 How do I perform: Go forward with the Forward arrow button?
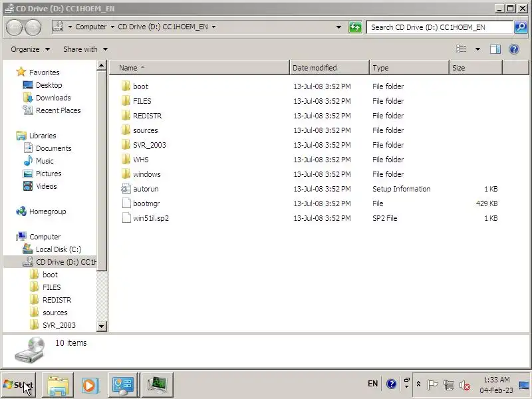tap(33, 27)
